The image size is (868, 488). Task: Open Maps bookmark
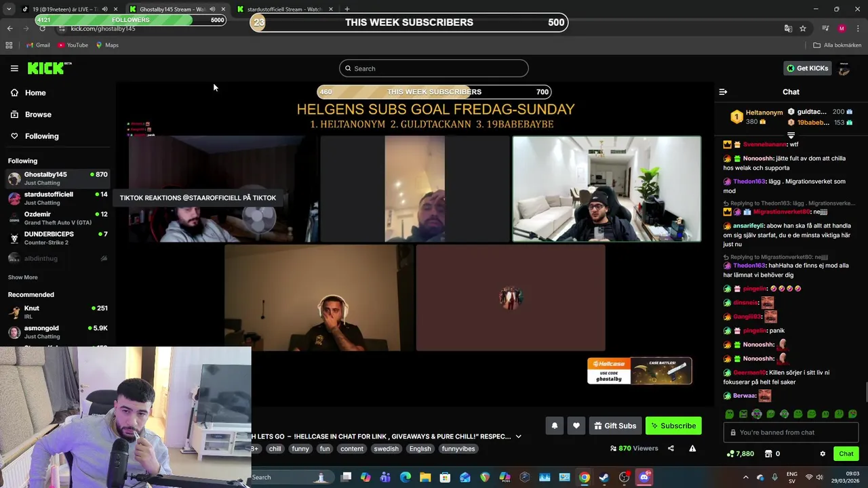pyautogui.click(x=107, y=45)
